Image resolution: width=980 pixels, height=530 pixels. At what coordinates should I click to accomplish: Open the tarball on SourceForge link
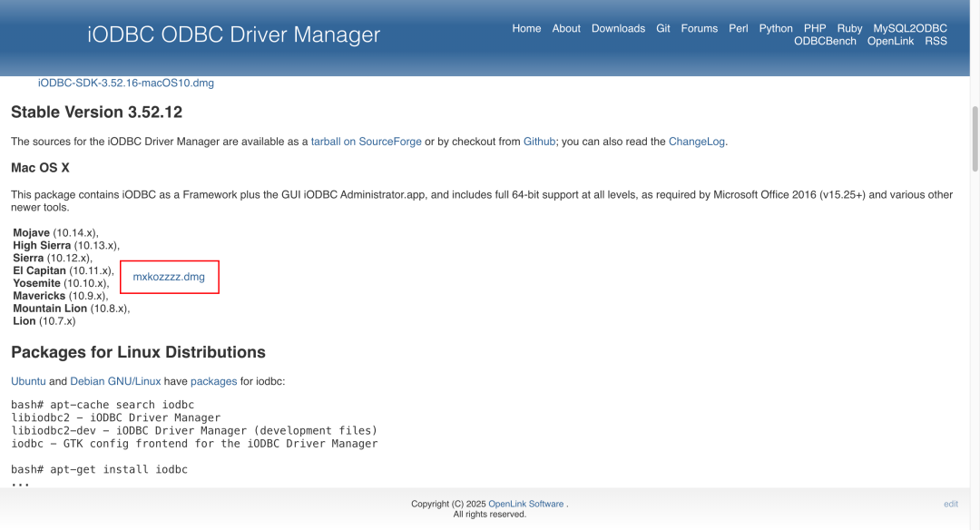367,142
